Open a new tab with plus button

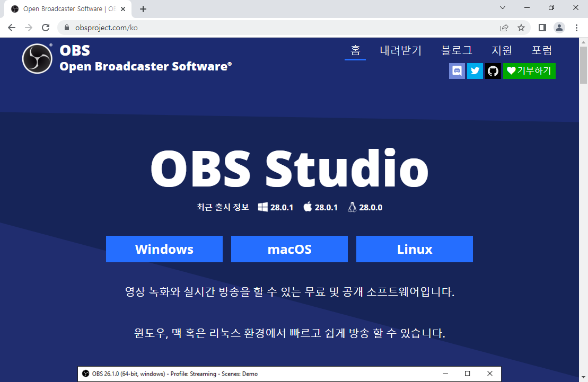[x=143, y=9]
